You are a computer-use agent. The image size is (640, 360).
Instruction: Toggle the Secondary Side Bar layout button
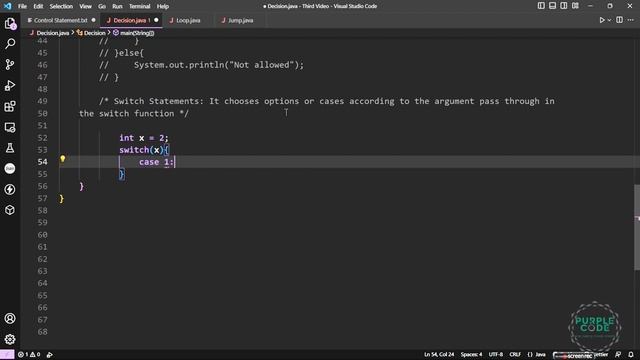[x=564, y=6]
